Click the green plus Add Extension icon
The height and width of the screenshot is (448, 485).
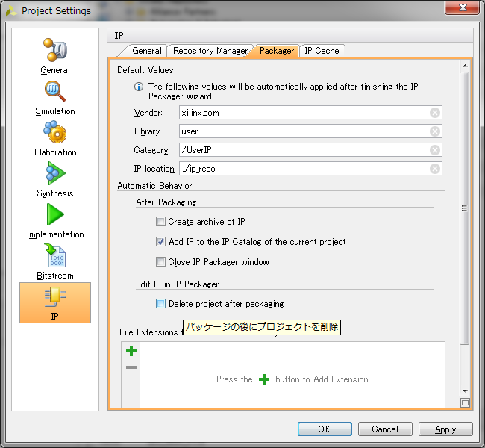point(131,351)
